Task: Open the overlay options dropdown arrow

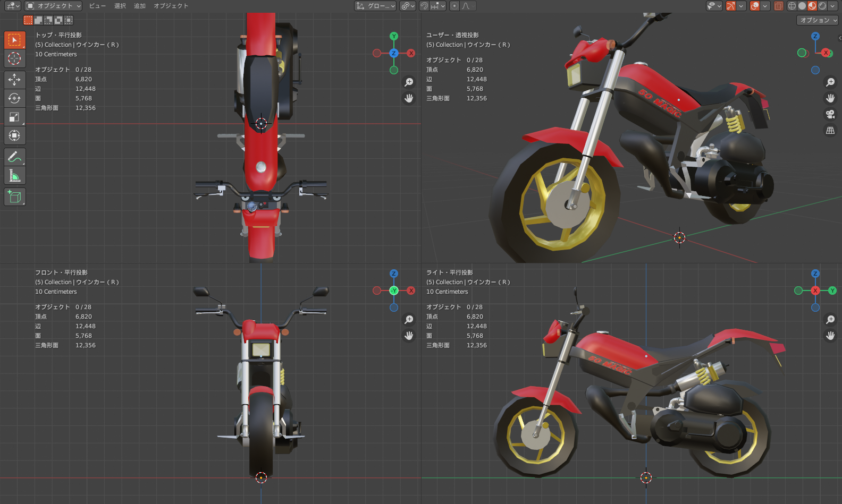Action: (x=765, y=6)
